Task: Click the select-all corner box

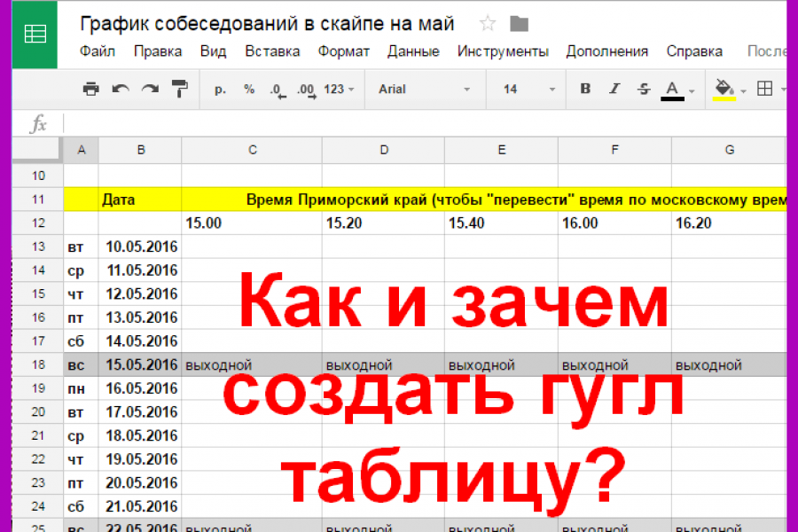Action: [x=37, y=150]
